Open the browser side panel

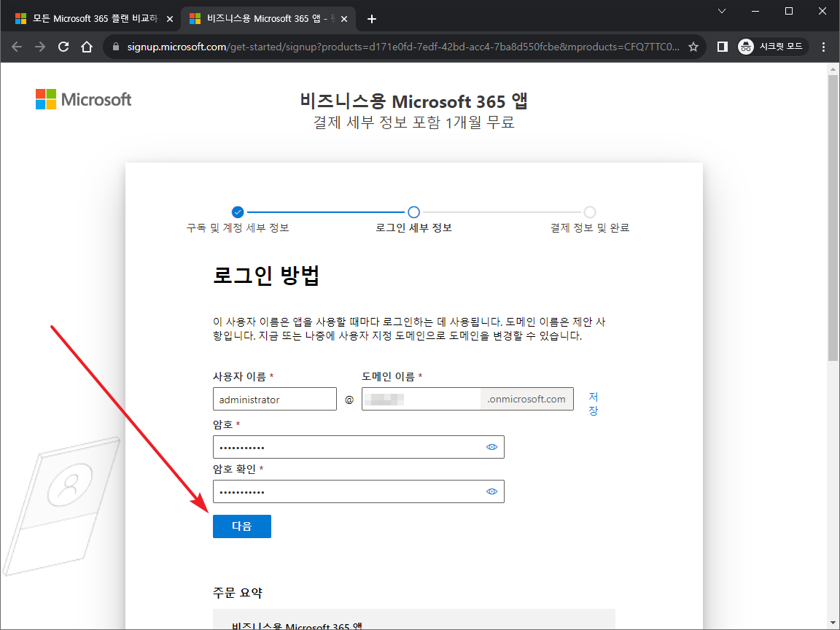pos(722,47)
